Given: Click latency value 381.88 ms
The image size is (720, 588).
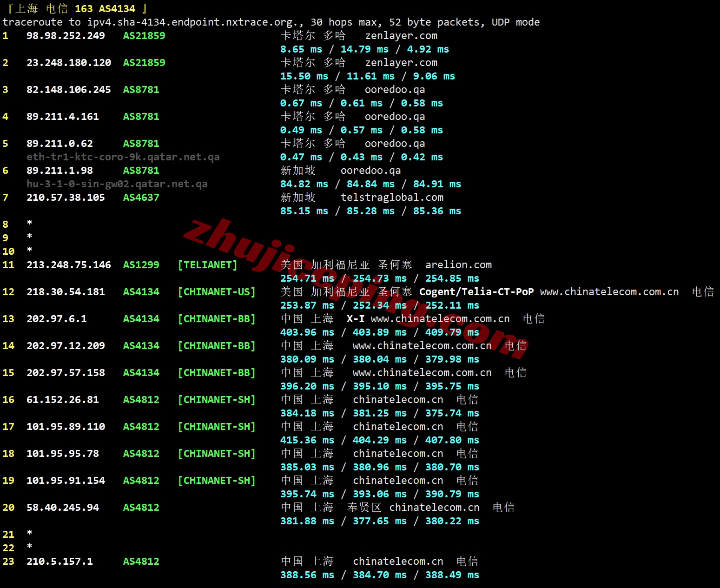Looking at the screenshot, I should coord(307,521).
